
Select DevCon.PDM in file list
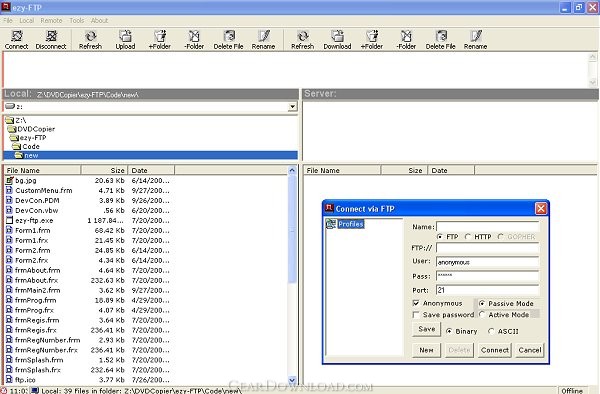coord(37,200)
